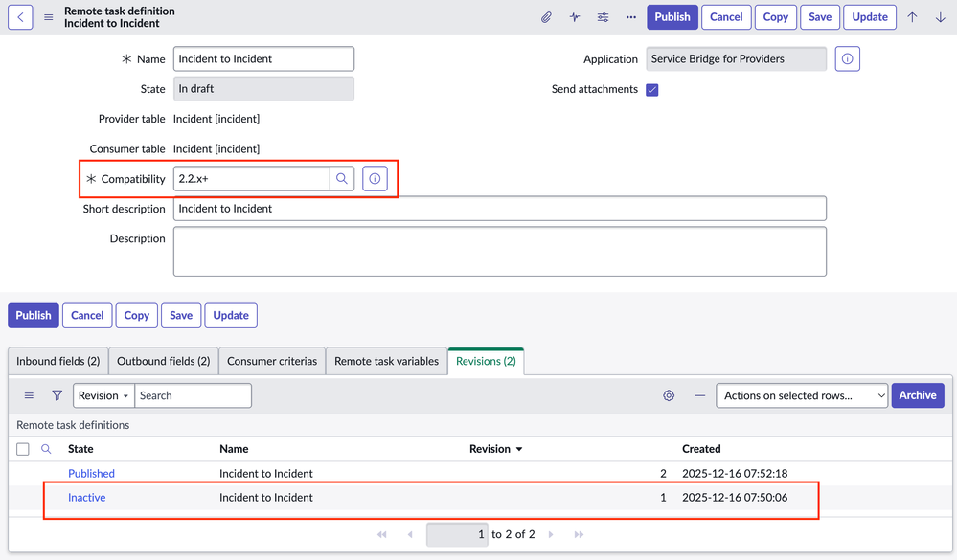Select all rows in the revisions list
The width and height of the screenshot is (957, 560).
point(23,448)
